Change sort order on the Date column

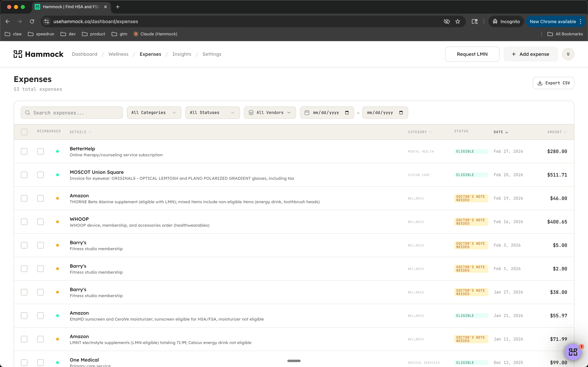coord(501,132)
